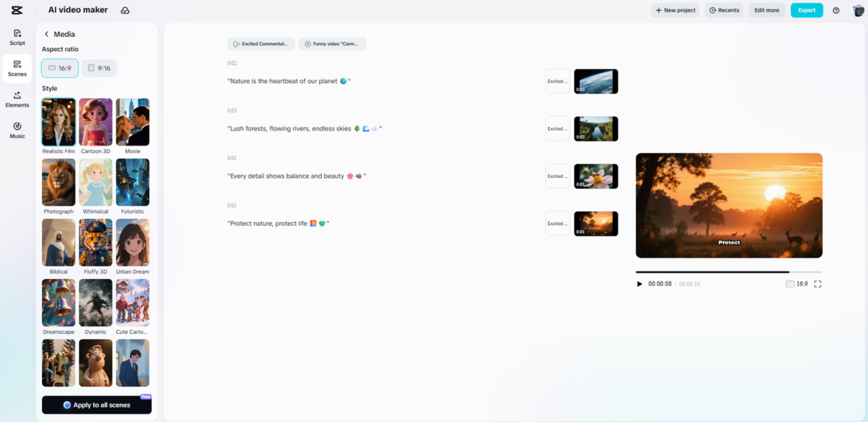Switch to the Scenes panel
This screenshot has height=422, width=868.
click(x=17, y=68)
